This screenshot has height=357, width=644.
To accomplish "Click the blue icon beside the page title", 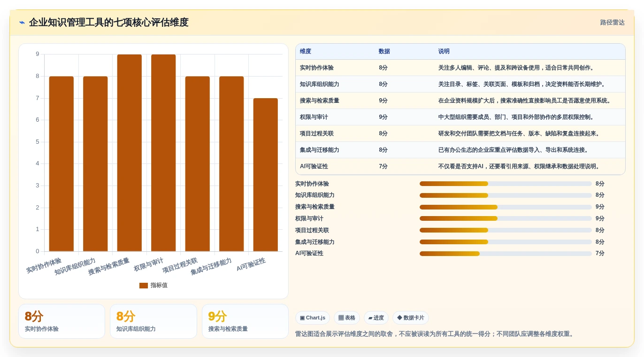I will pos(22,23).
